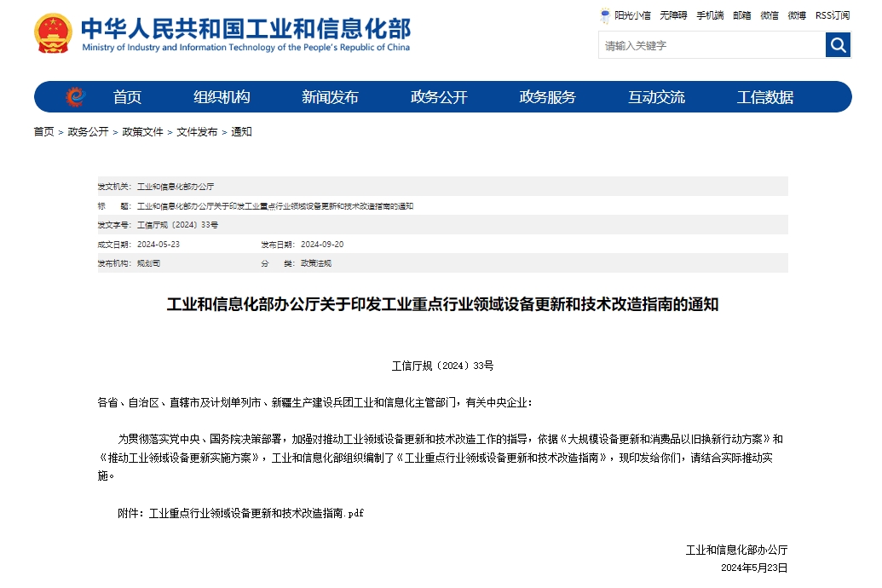Open the 政务服务 navigation menu

tap(547, 96)
